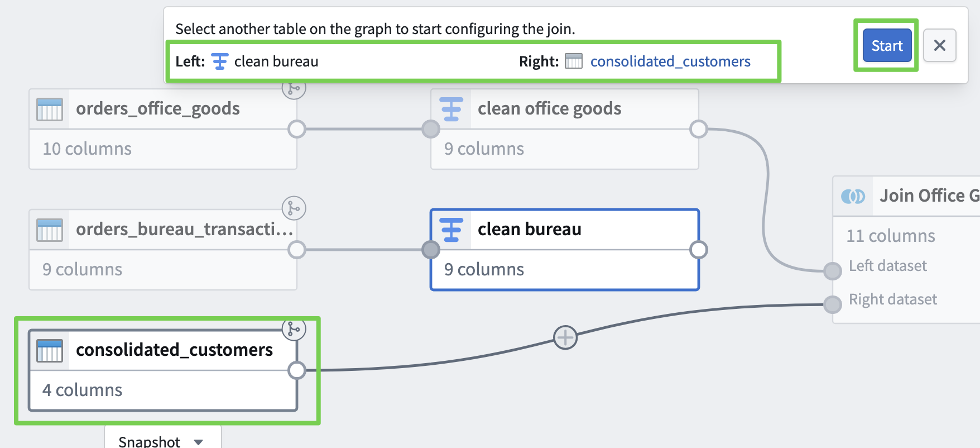
Task: Select the clean bureau transform icon
Action: (x=451, y=230)
